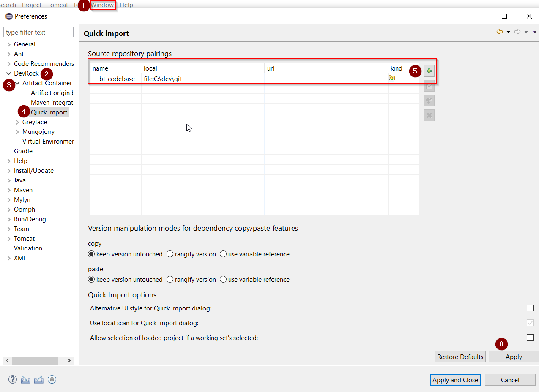Select 'rangify version' under copy

coord(170,254)
